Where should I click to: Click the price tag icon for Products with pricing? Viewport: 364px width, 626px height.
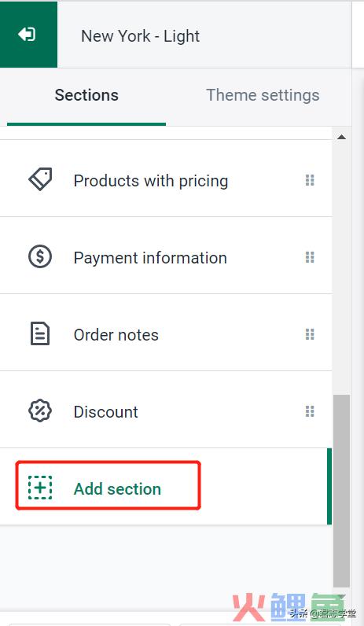pos(40,180)
